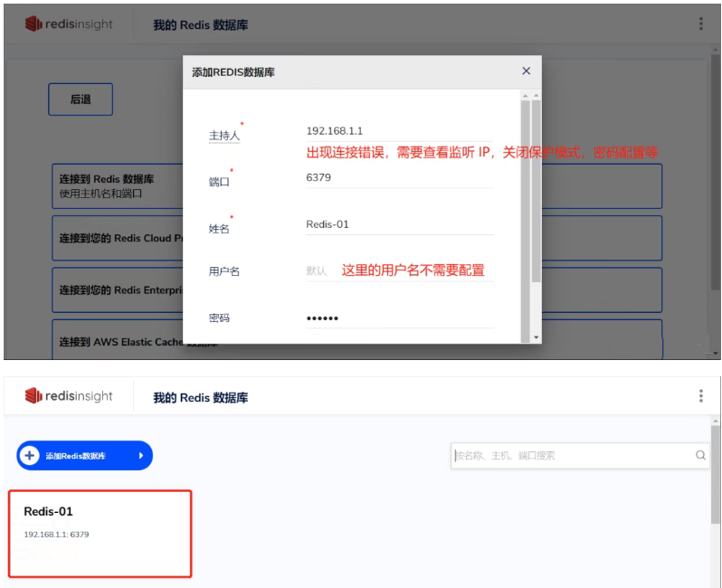Click the search magnifier icon

(700, 455)
